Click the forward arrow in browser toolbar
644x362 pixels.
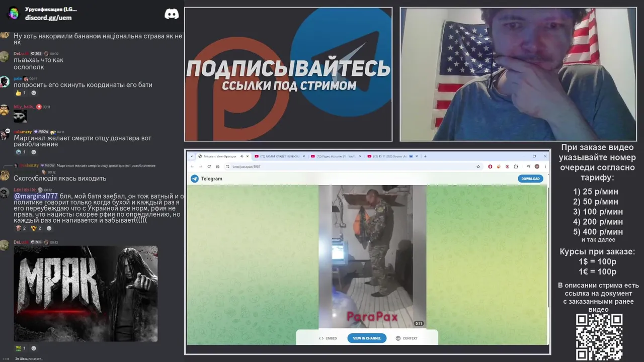coord(200,166)
